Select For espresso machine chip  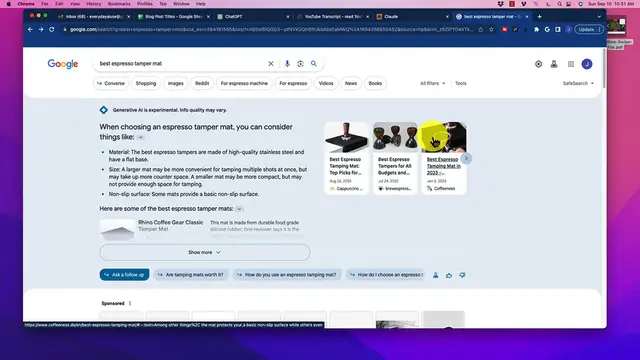(244, 83)
